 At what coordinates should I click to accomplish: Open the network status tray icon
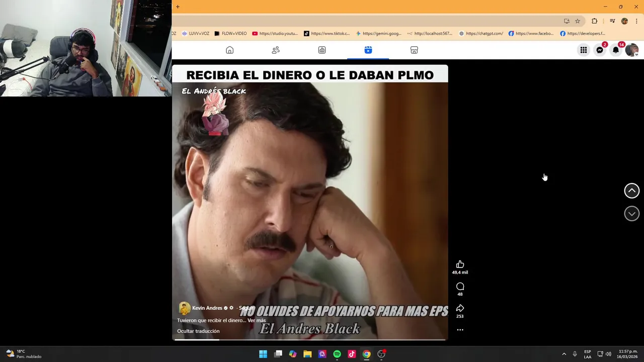pos(600,354)
